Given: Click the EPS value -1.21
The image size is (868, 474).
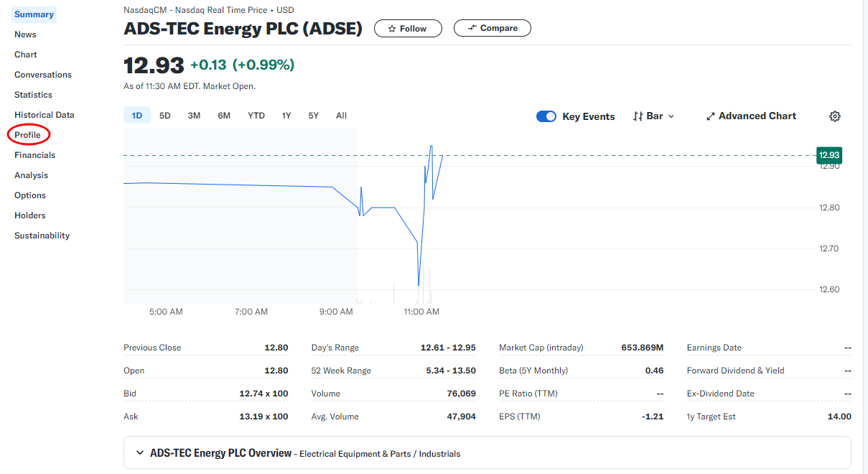Looking at the screenshot, I should (x=653, y=417).
